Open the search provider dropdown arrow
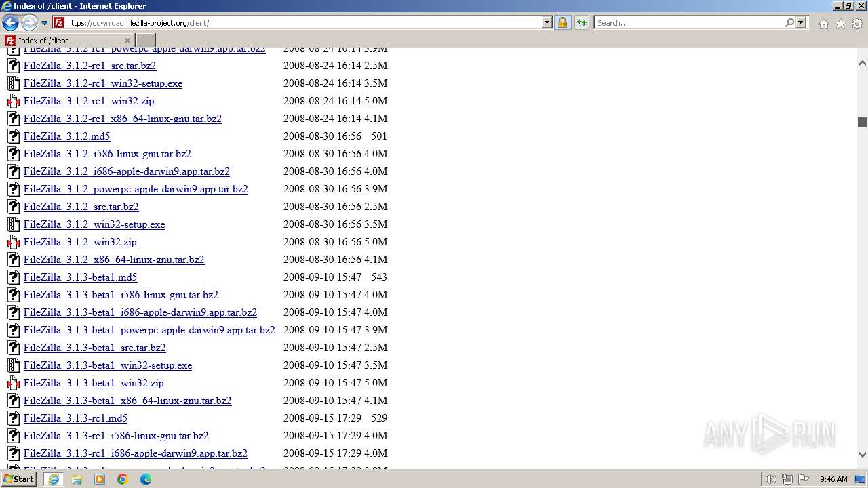The height and width of the screenshot is (488, 868). coord(801,22)
